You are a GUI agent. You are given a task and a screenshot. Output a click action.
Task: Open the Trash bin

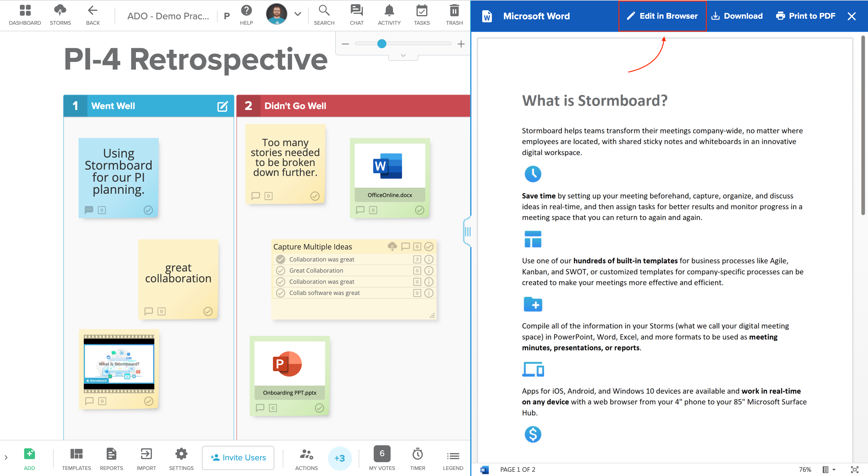point(454,15)
